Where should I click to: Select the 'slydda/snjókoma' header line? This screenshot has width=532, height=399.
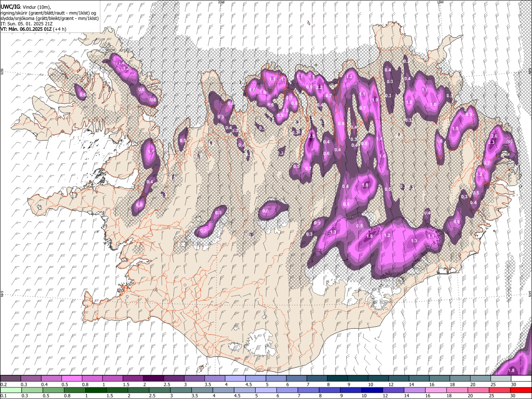49,18
